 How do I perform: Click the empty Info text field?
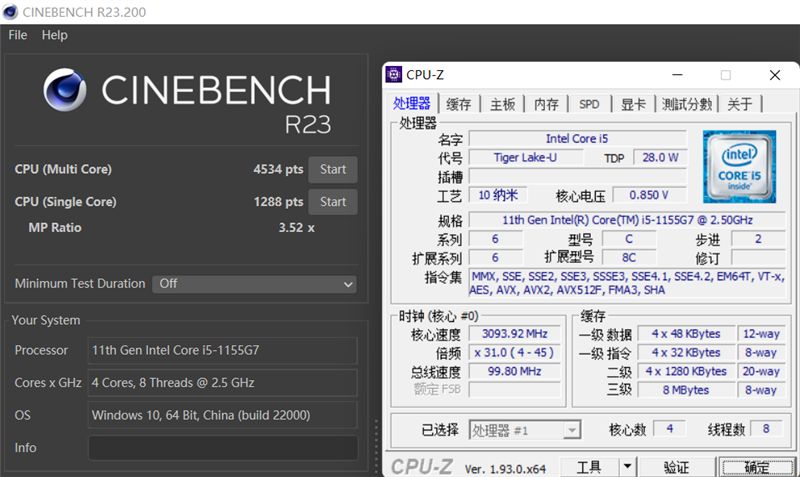222,447
